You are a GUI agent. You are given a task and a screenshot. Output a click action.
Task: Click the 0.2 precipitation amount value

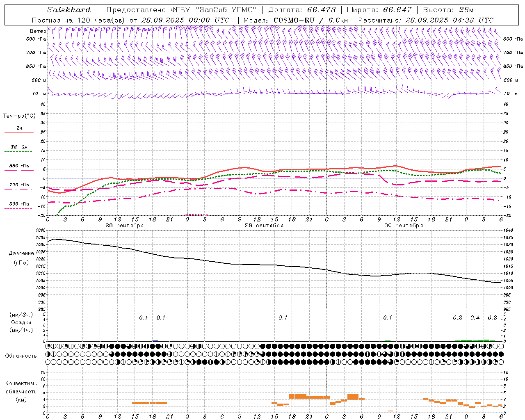click(458, 318)
